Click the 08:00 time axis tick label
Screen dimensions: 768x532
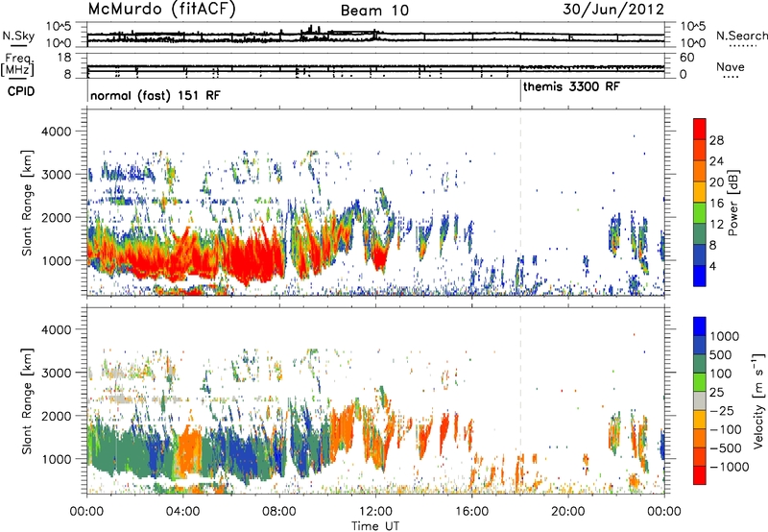tap(278, 512)
